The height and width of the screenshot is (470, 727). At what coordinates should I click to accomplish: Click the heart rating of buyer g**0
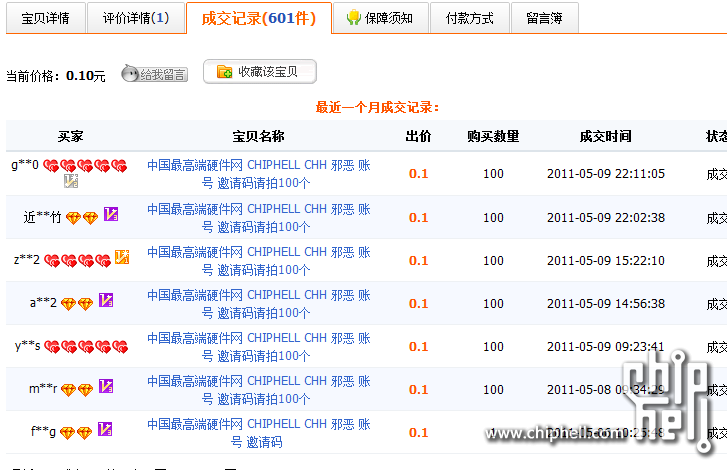[85, 165]
